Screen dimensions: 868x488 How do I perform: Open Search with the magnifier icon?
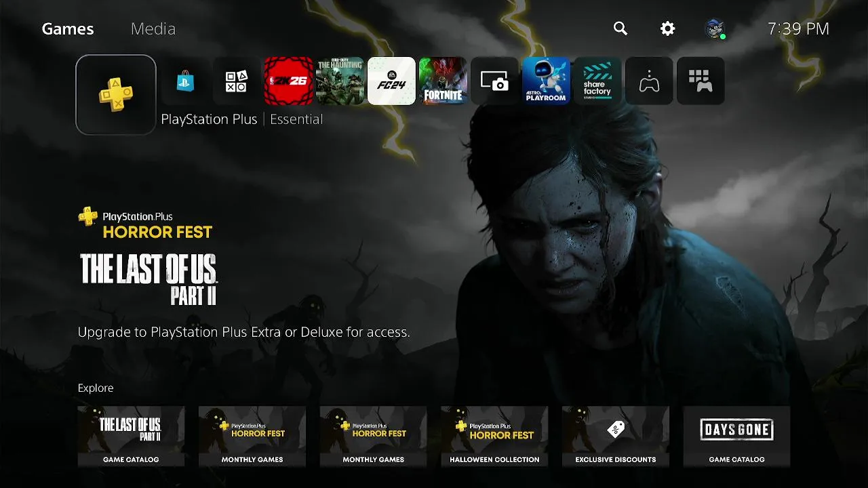tap(620, 28)
